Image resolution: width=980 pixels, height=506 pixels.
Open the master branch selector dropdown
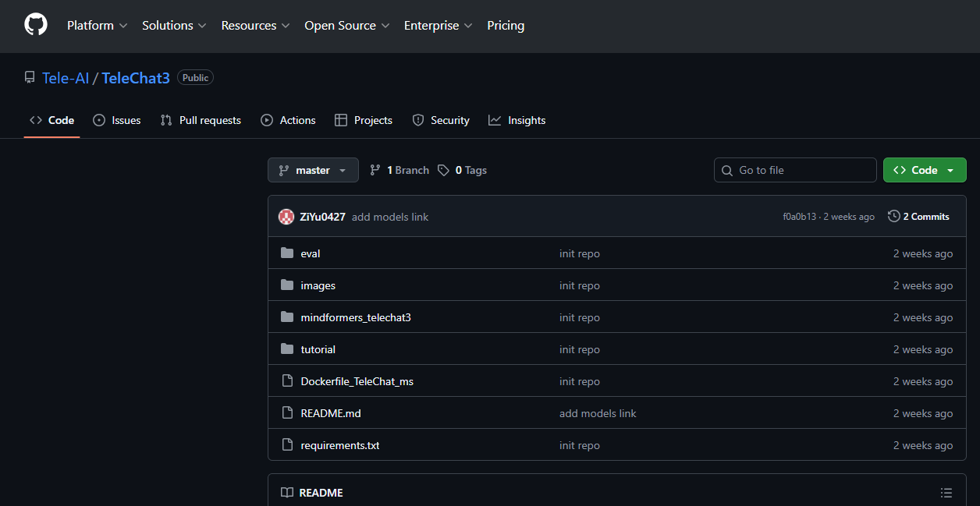point(313,169)
